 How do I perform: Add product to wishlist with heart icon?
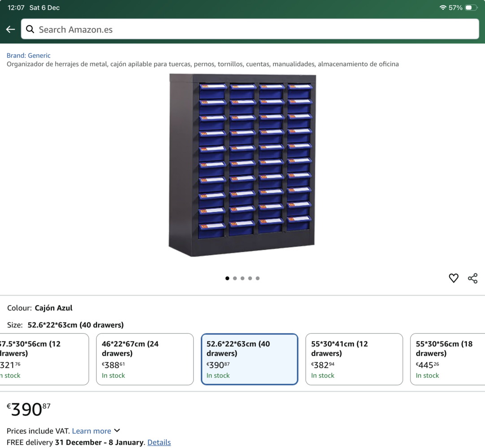[454, 278]
